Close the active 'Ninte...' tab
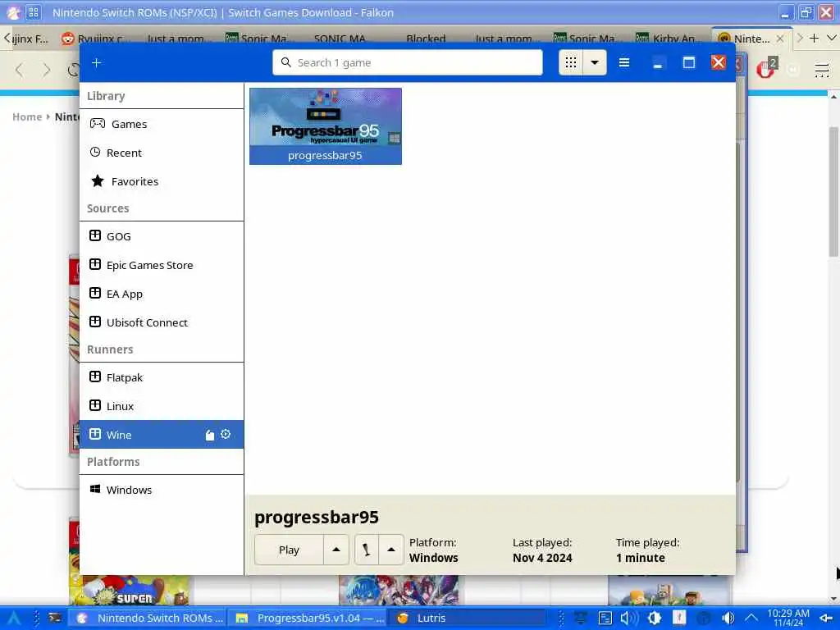 tap(780, 39)
